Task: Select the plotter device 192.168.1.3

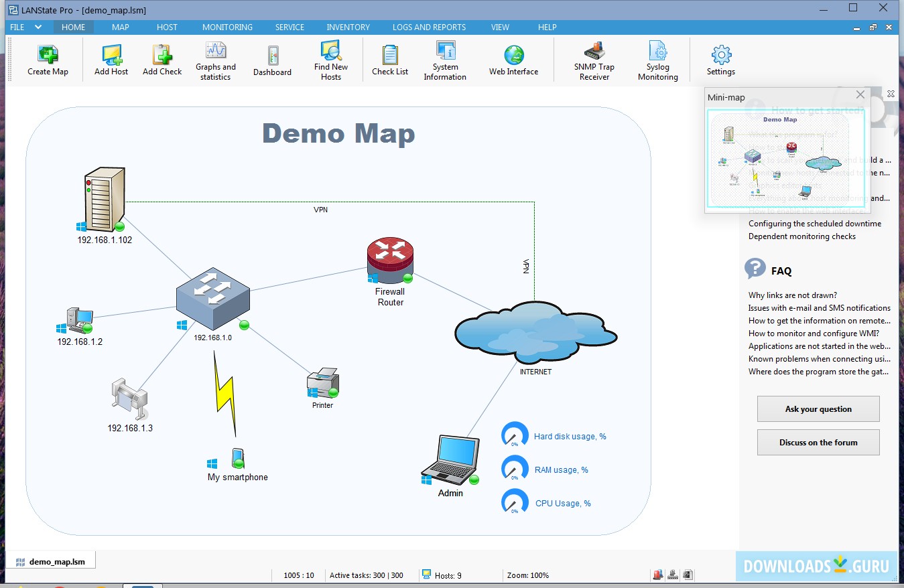Action: (x=129, y=398)
